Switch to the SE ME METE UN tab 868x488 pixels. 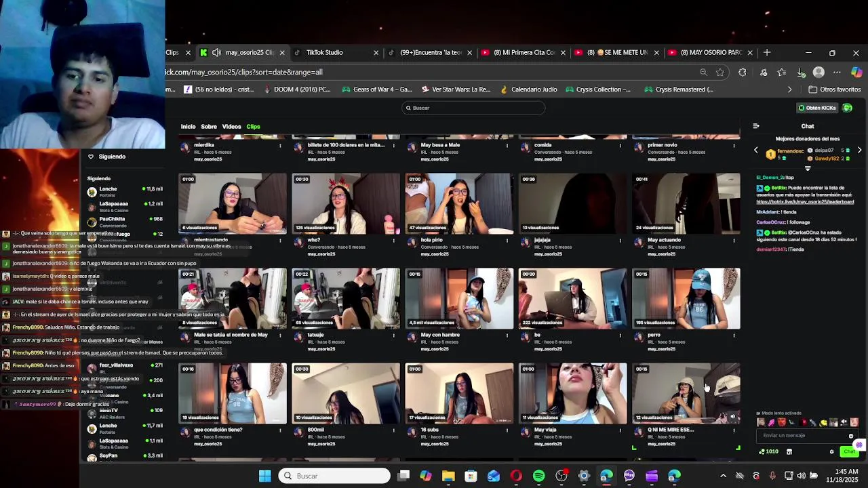click(x=616, y=52)
